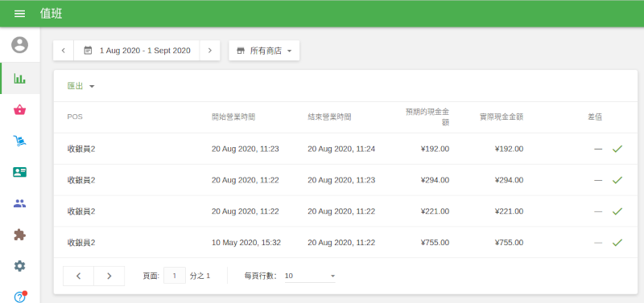Open the Items shopping basket icon
This screenshot has height=303, width=644.
19,109
